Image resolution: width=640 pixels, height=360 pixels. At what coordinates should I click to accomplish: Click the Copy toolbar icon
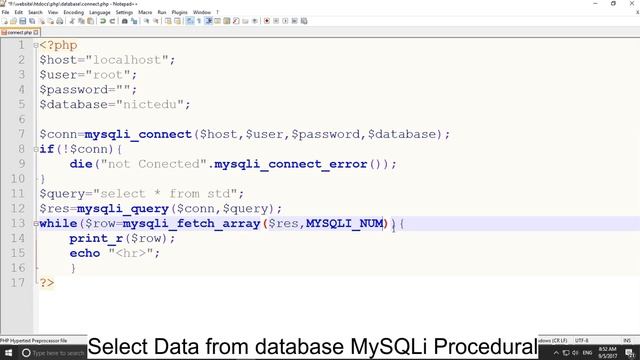(x=81, y=21)
